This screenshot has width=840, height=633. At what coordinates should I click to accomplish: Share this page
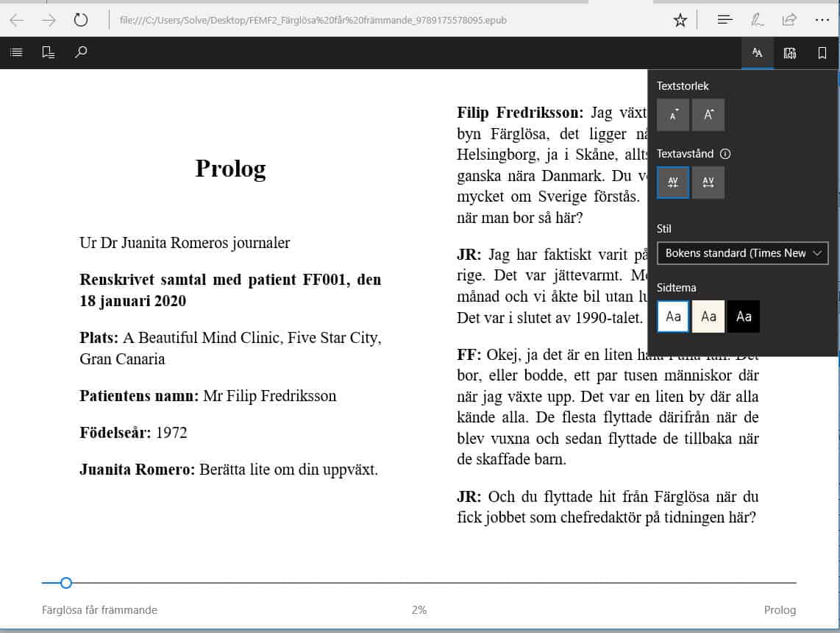pyautogui.click(x=789, y=21)
